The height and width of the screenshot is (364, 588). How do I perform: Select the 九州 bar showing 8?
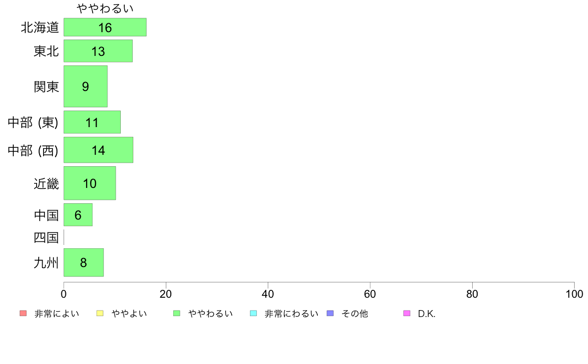pyautogui.click(x=84, y=263)
